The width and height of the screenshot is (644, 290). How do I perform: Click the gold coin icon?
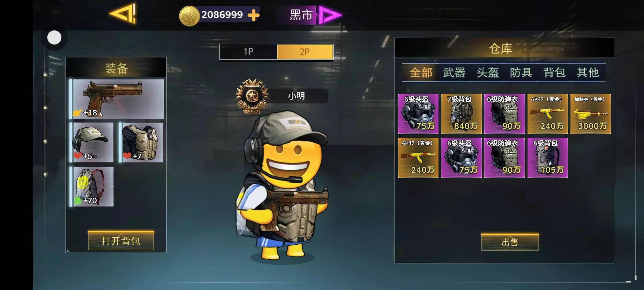pyautogui.click(x=189, y=16)
